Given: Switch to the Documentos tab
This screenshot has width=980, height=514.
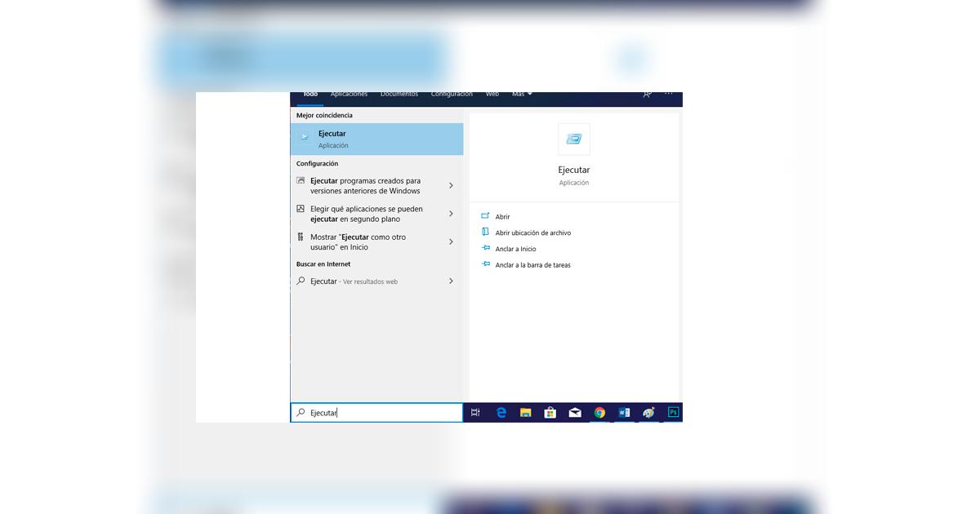Looking at the screenshot, I should tap(399, 95).
